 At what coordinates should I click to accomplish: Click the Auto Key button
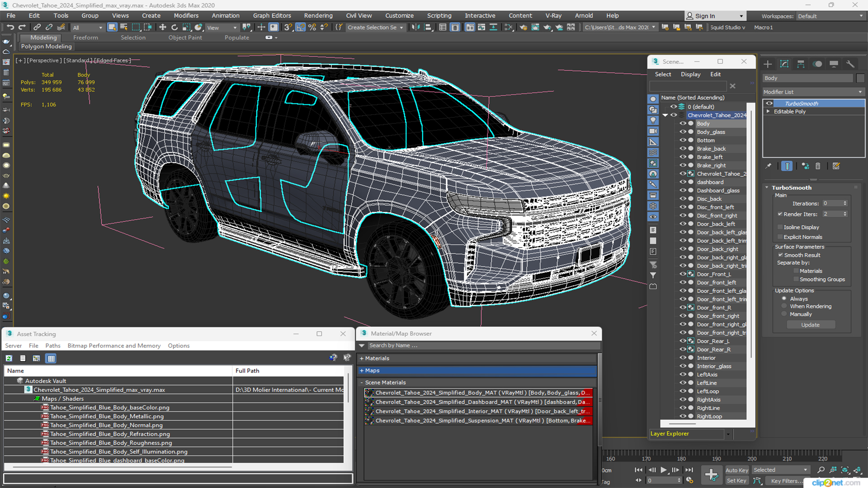coord(737,470)
